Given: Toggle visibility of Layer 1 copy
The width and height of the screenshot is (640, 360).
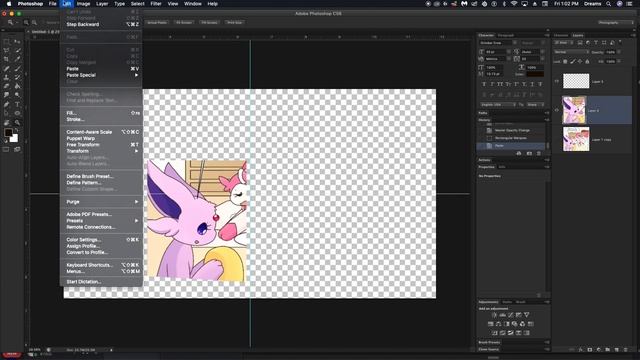Looking at the screenshot, I should coord(557,139).
